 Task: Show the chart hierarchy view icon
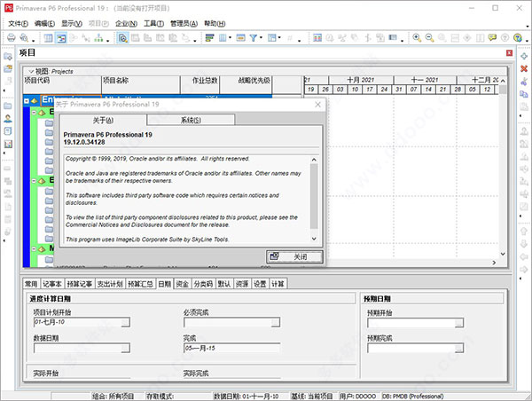[x=98, y=37]
